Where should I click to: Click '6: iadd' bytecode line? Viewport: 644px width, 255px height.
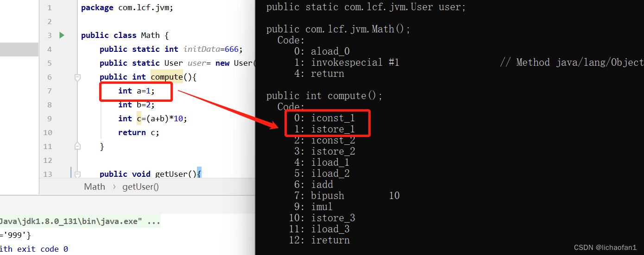coord(313,185)
